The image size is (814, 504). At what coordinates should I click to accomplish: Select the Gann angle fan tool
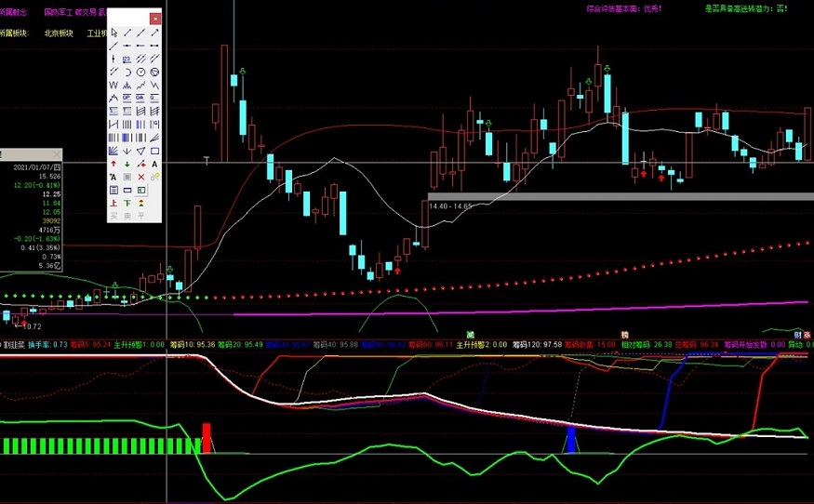tap(113, 151)
